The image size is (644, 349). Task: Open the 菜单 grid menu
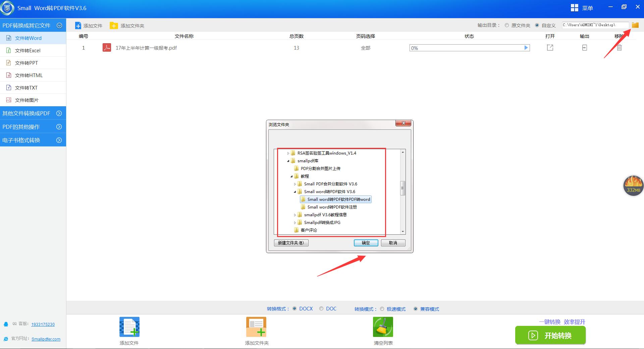[x=582, y=8]
